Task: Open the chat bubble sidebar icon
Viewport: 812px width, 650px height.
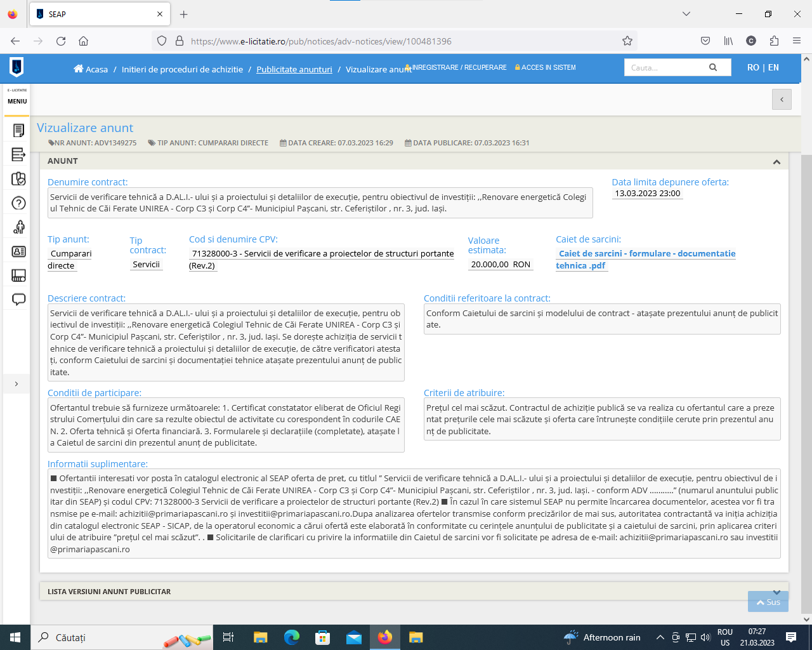Action: point(18,299)
